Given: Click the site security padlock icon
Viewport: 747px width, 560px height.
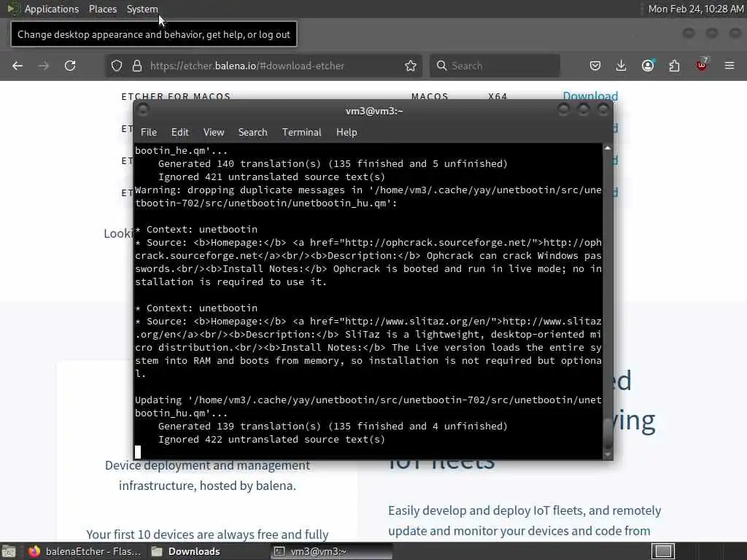Looking at the screenshot, I should (137, 66).
